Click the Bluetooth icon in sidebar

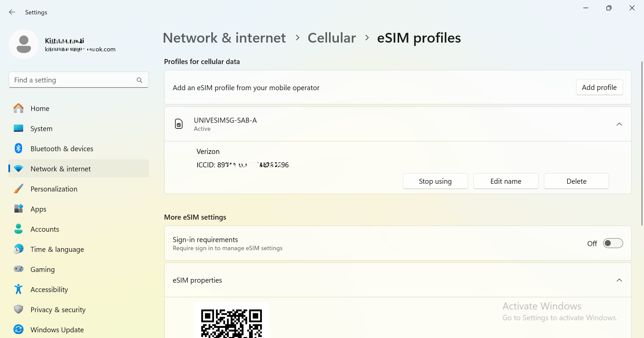[18, 149]
